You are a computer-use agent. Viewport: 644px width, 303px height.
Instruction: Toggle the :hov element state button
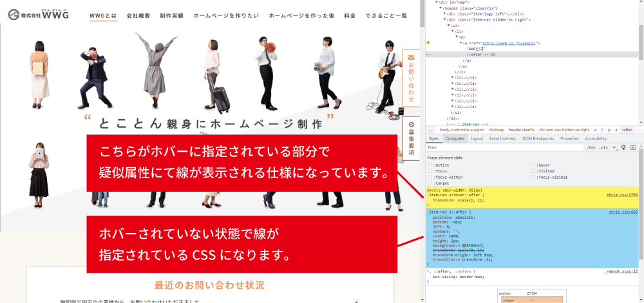click(x=591, y=147)
